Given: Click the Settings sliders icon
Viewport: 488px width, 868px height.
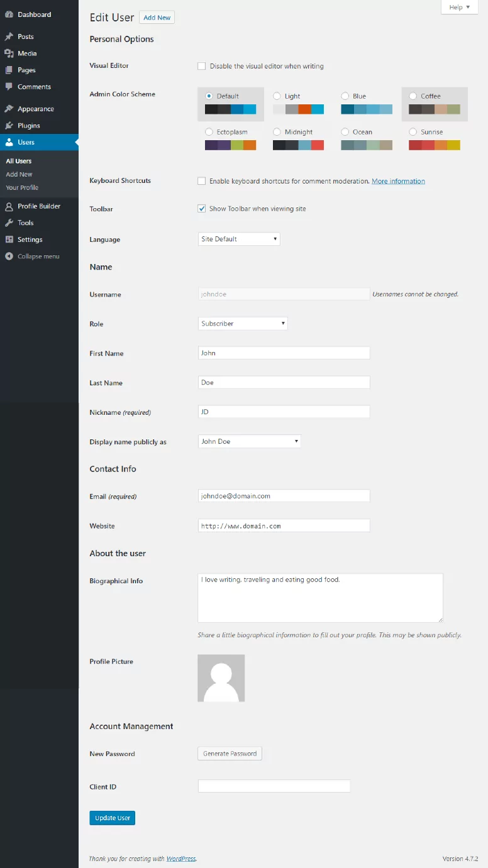Looking at the screenshot, I should (x=9, y=239).
